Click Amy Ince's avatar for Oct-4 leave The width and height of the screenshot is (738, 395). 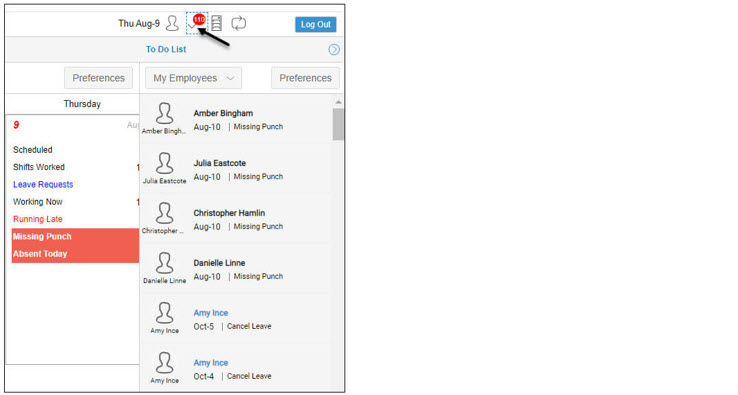point(164,363)
